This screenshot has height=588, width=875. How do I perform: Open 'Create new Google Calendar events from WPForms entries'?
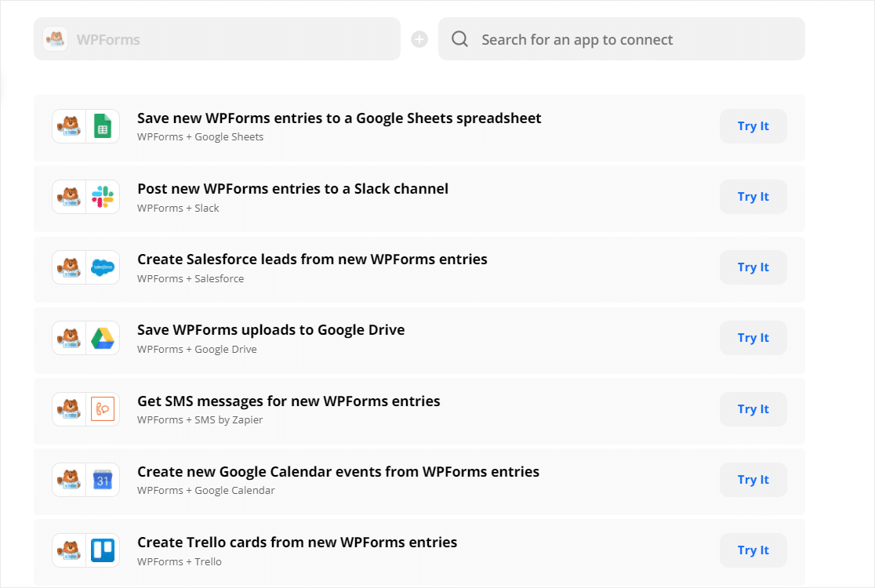(338, 472)
